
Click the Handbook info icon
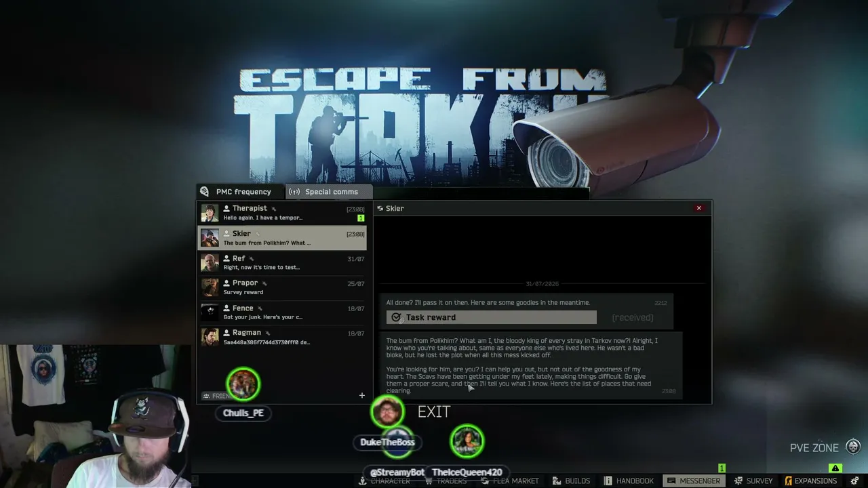coord(608,481)
